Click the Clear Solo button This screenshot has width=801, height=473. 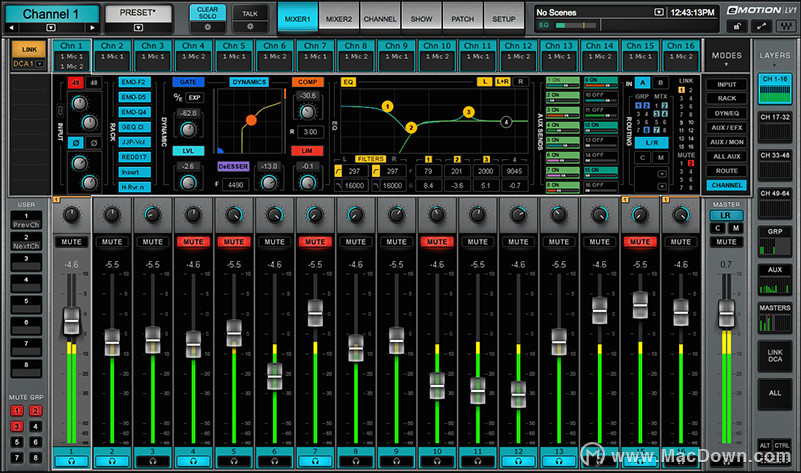207,13
